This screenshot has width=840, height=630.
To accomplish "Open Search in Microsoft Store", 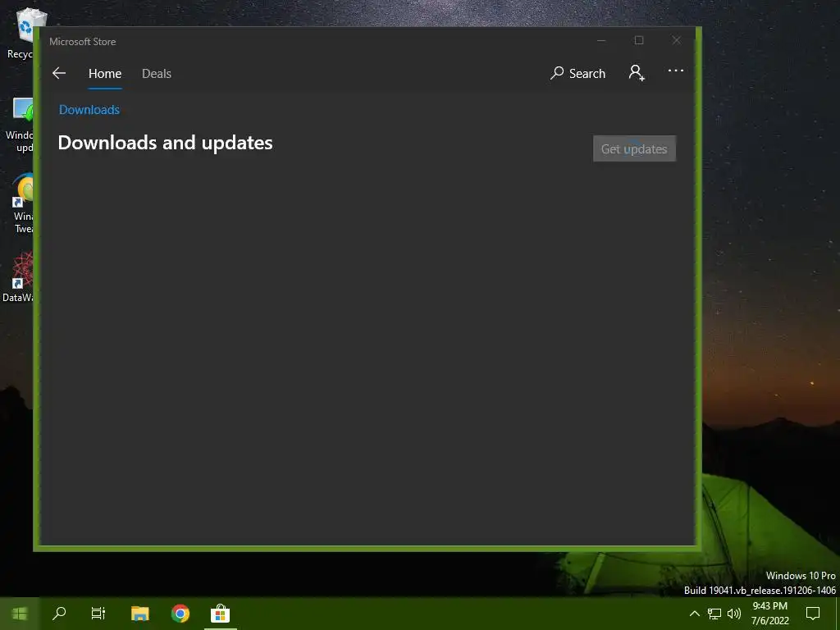I will point(577,73).
